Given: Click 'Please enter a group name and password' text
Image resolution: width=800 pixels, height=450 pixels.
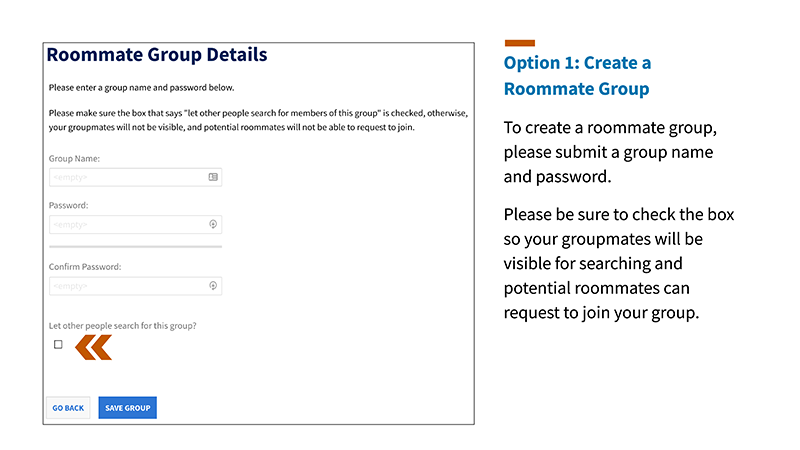Looking at the screenshot, I should 141,88.
